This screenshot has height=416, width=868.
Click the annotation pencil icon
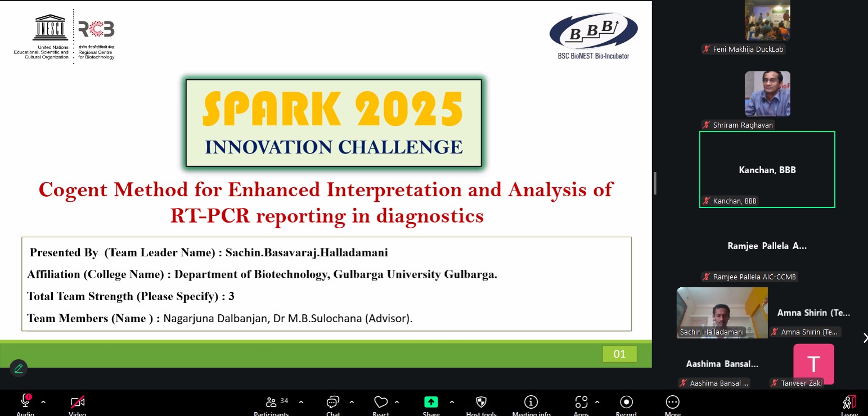pyautogui.click(x=19, y=368)
